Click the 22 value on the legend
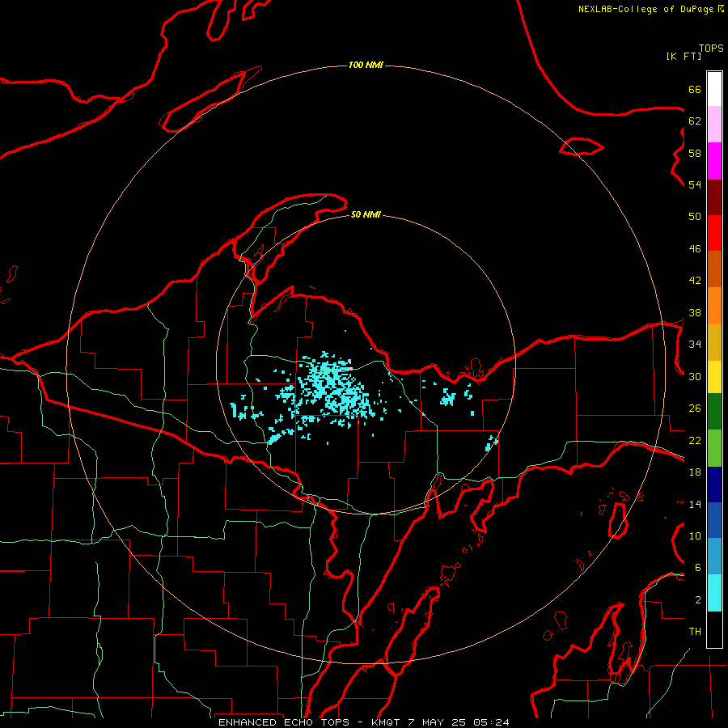This screenshot has height=728, width=728. (x=695, y=440)
